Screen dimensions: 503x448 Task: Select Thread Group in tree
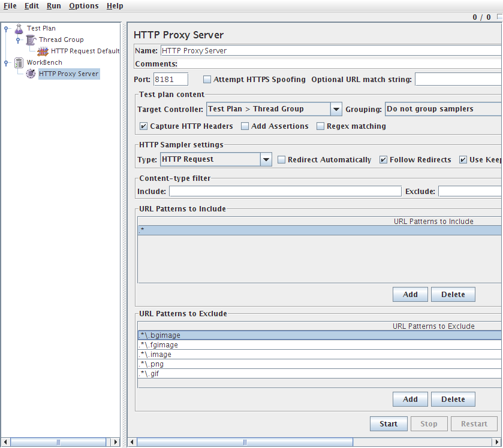click(x=61, y=40)
